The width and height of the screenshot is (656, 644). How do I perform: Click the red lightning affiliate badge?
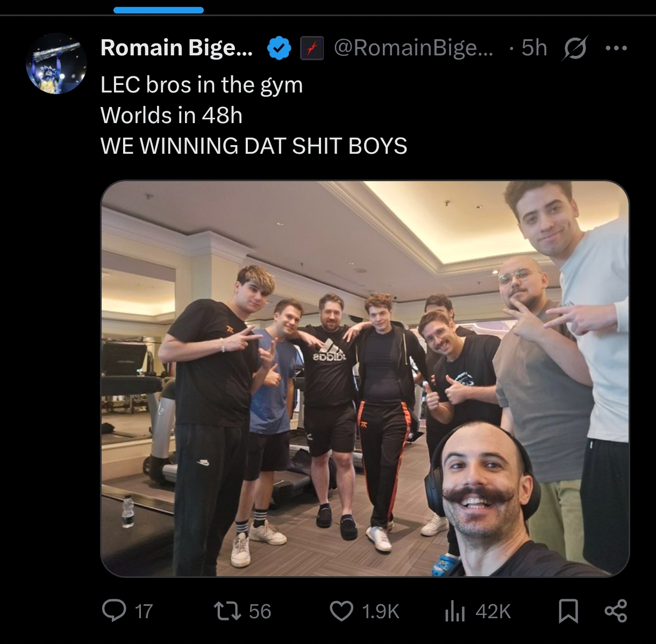click(311, 48)
